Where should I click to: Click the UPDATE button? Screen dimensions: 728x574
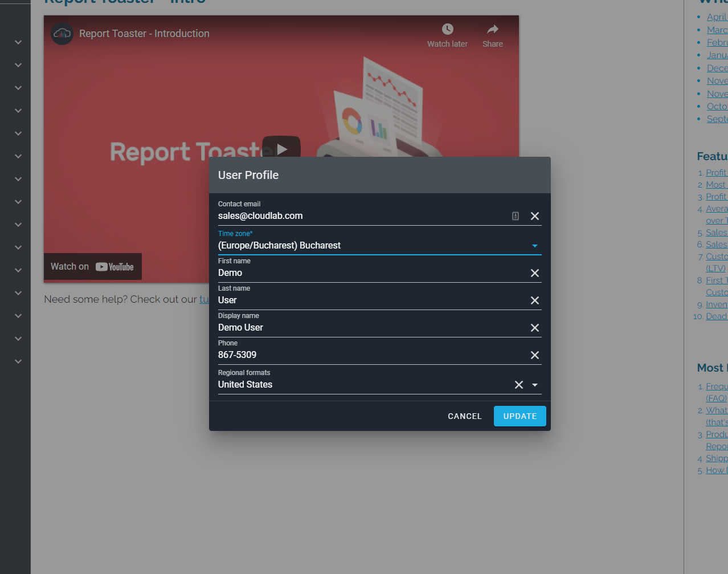coord(520,416)
